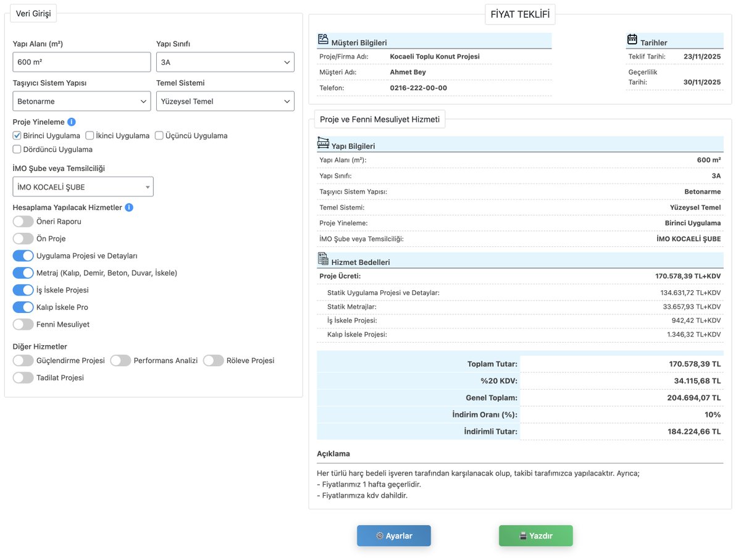
Task: Click the Yazdır print button
Action: [536, 536]
